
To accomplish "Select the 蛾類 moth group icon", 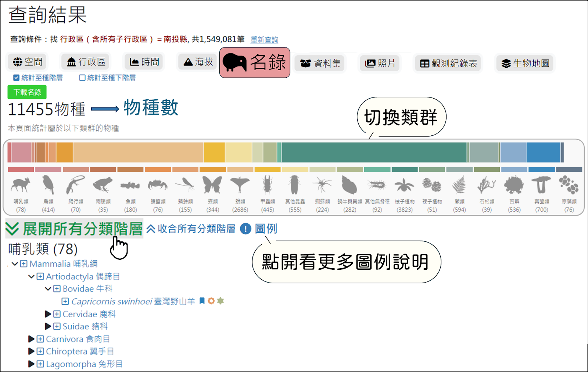I will point(240,186).
